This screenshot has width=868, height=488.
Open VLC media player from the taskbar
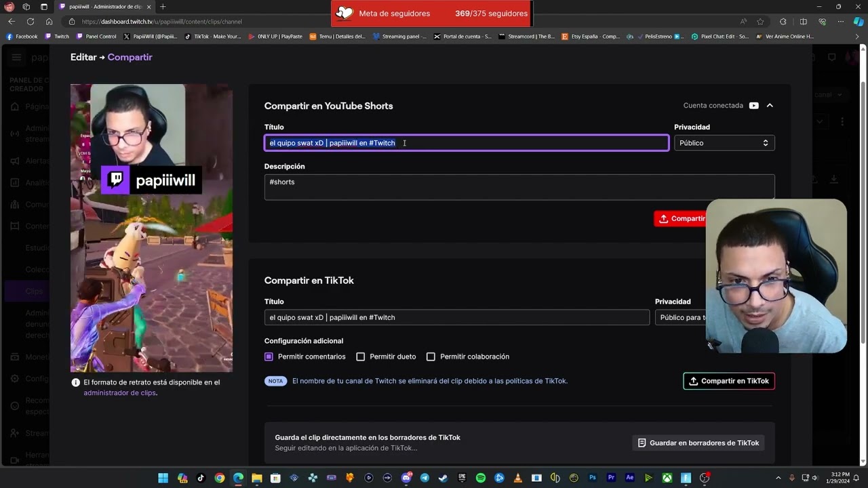tap(518, 478)
